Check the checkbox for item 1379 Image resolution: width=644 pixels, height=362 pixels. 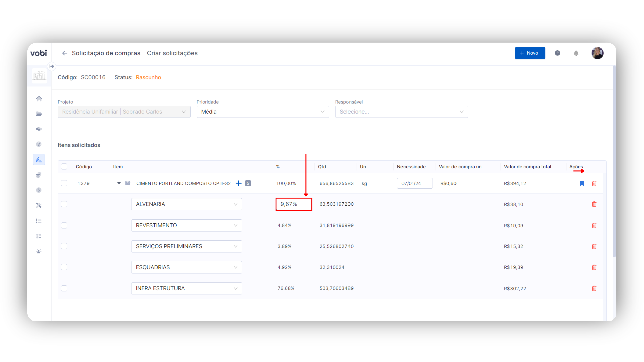click(x=64, y=183)
